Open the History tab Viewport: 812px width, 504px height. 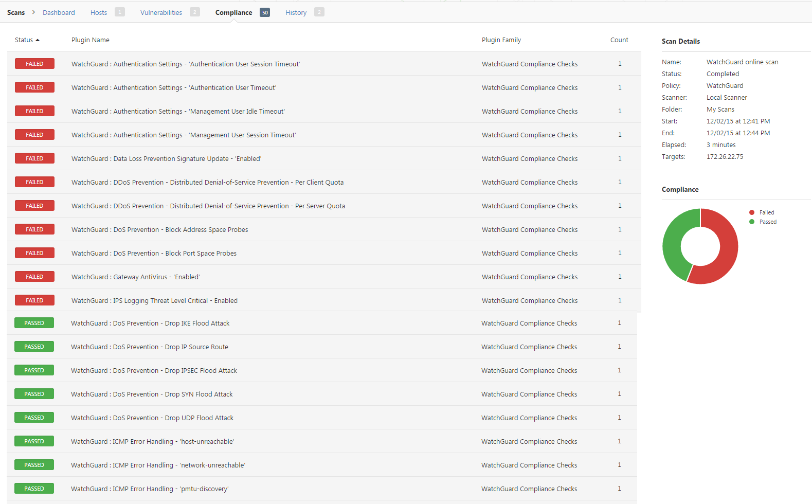[296, 12]
